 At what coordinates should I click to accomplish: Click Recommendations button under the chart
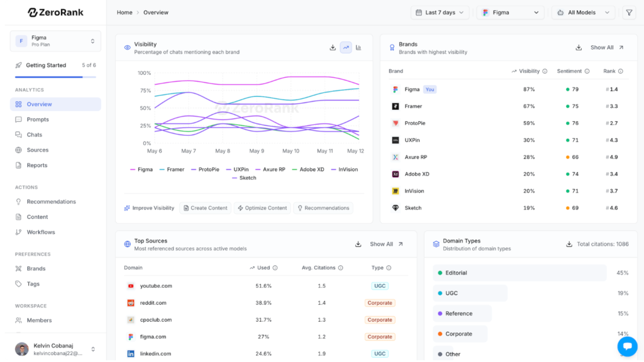[323, 208]
